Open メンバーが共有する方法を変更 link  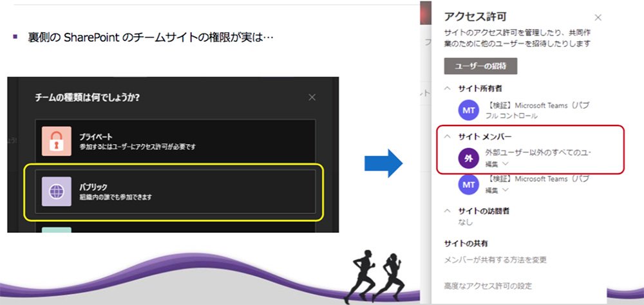pyautogui.click(x=495, y=260)
